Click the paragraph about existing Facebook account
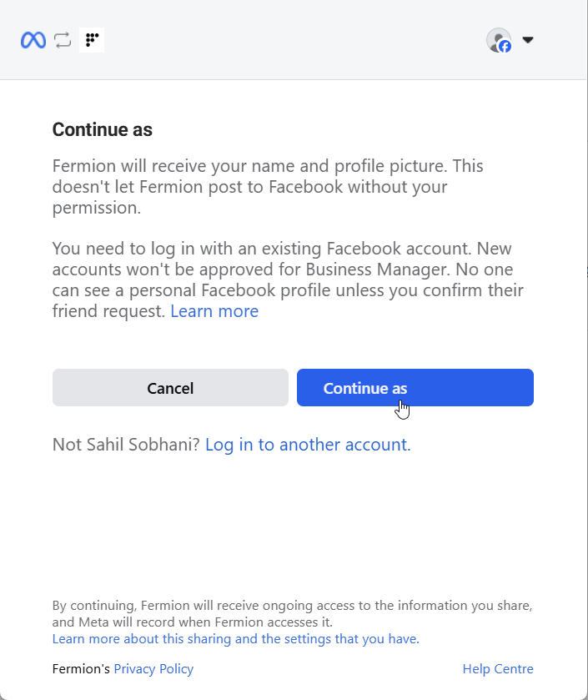This screenshot has width=588, height=700. point(284,270)
